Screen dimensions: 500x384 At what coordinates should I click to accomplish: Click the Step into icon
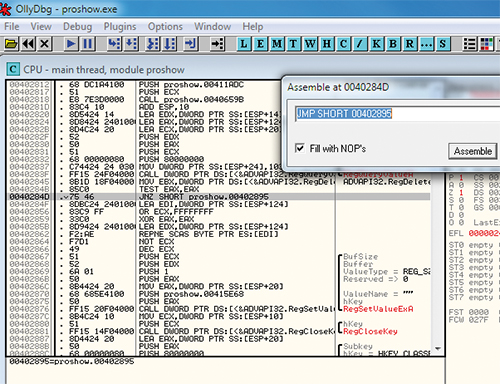(114, 44)
